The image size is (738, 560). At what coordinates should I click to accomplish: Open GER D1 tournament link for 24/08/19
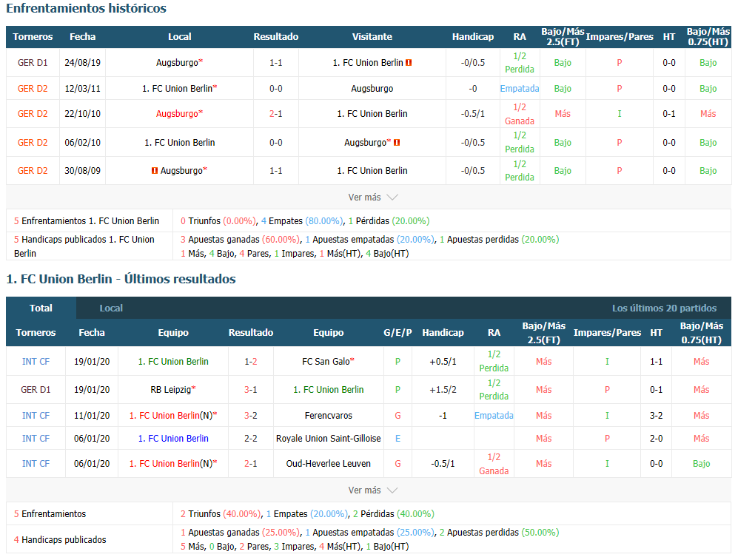(33, 63)
